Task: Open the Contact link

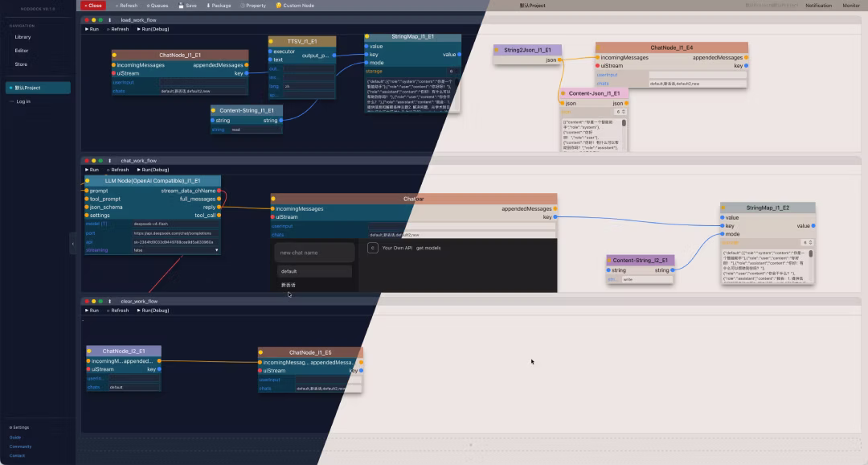Action: click(17, 455)
